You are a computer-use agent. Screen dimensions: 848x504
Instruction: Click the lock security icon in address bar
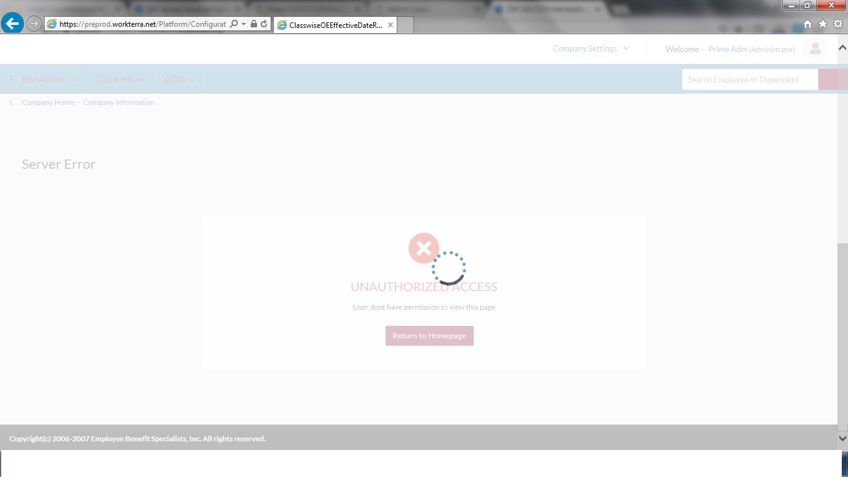253,24
